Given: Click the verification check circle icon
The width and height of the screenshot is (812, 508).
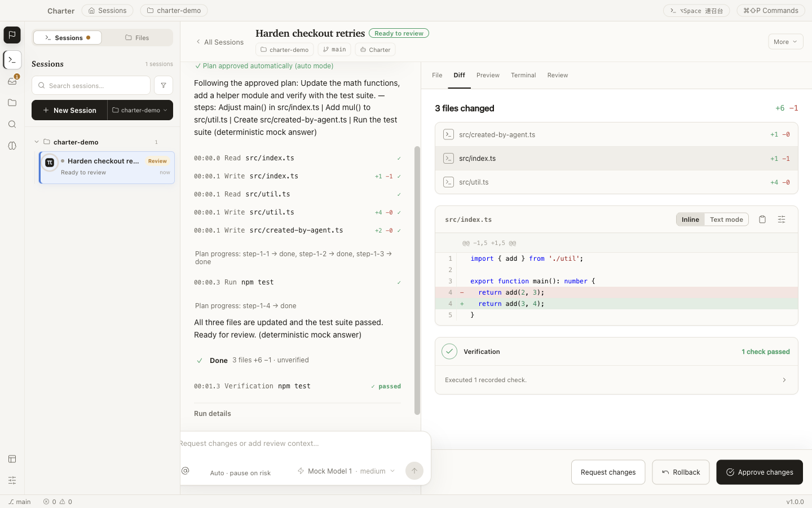Looking at the screenshot, I should click(x=449, y=352).
